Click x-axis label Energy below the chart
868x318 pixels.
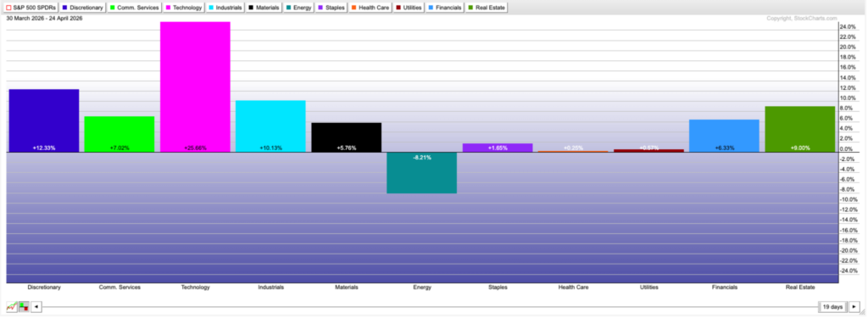[x=422, y=287]
